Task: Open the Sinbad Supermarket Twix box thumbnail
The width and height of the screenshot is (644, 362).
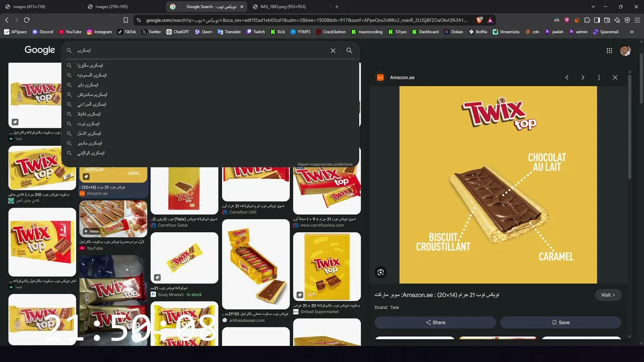Action: click(327, 266)
